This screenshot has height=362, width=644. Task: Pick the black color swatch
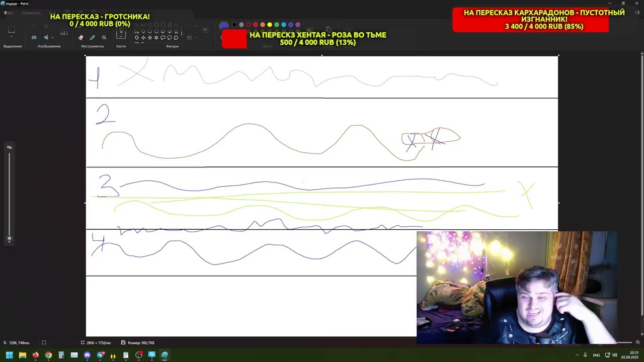(x=234, y=25)
